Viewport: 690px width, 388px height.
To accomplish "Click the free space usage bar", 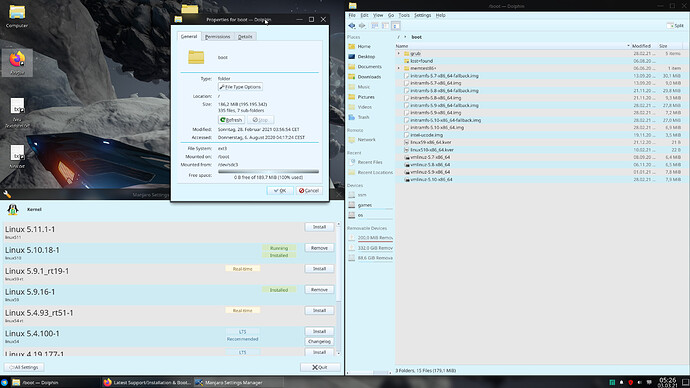I will click(x=268, y=172).
